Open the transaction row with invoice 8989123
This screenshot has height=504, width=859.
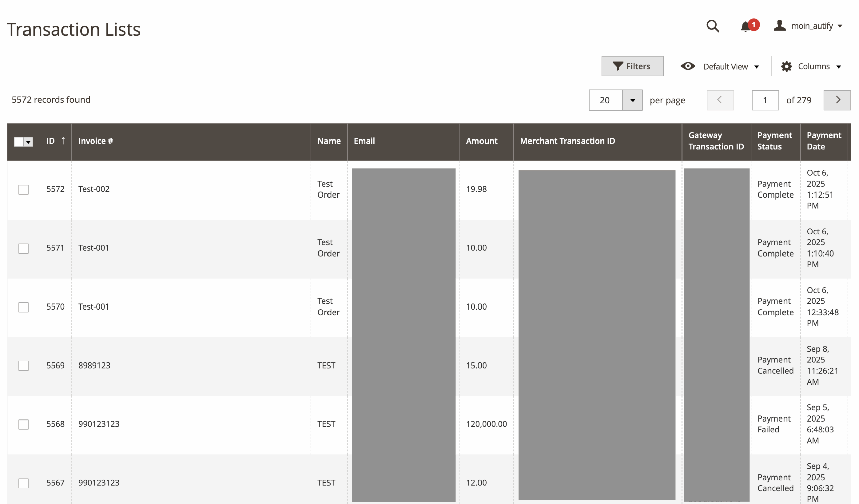[94, 366]
